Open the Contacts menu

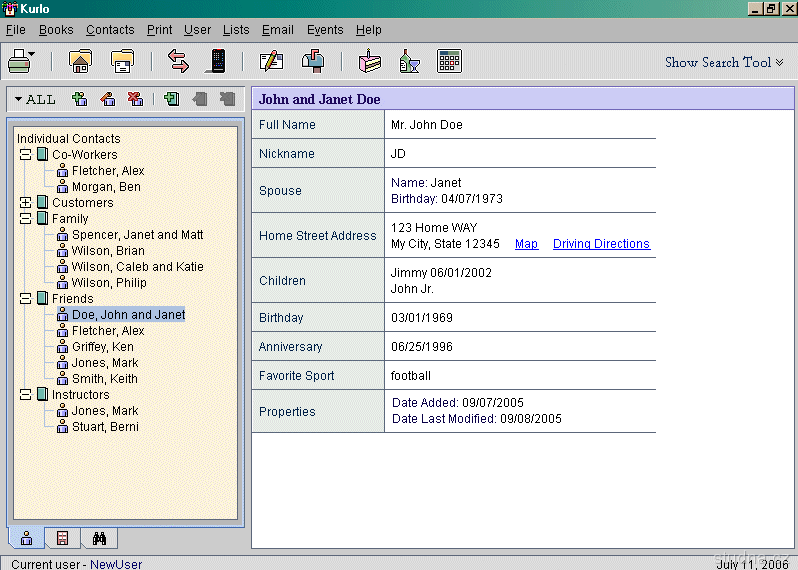coord(110,30)
